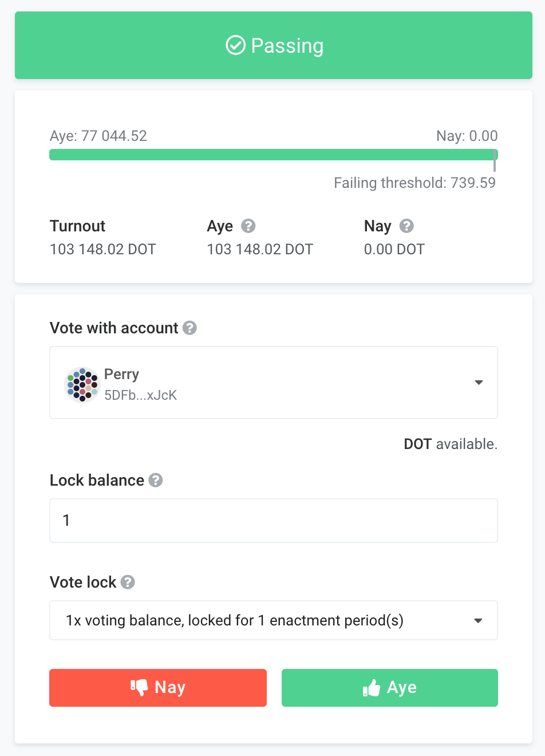Click the Vote lock help icon
This screenshot has width=545, height=756.
(128, 582)
